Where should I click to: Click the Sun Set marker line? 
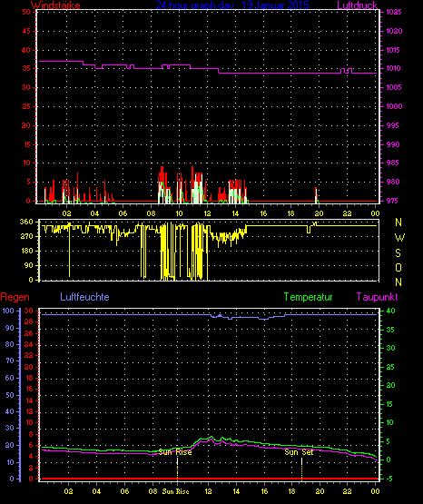point(301,469)
